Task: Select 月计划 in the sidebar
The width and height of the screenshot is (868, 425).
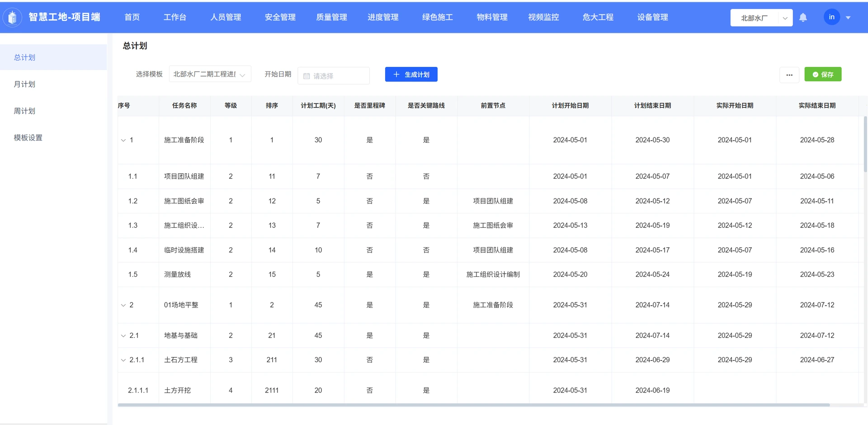Action: [53, 84]
